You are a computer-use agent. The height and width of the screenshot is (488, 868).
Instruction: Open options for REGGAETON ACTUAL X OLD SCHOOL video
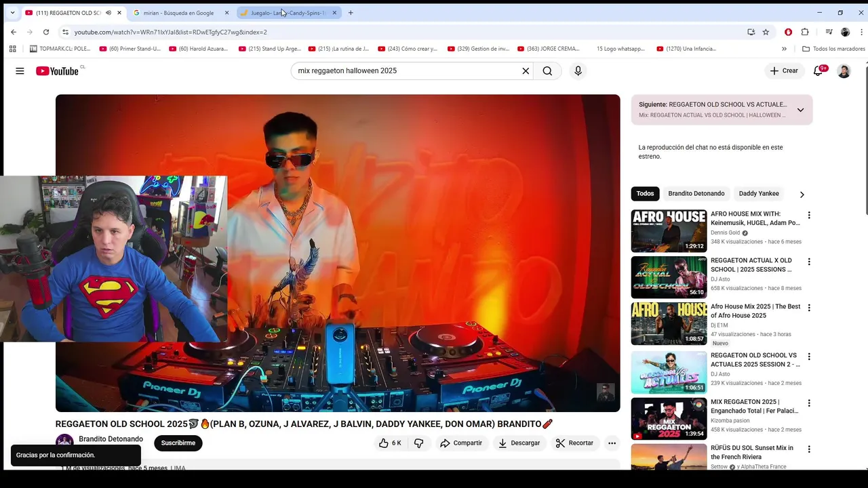[x=808, y=262]
